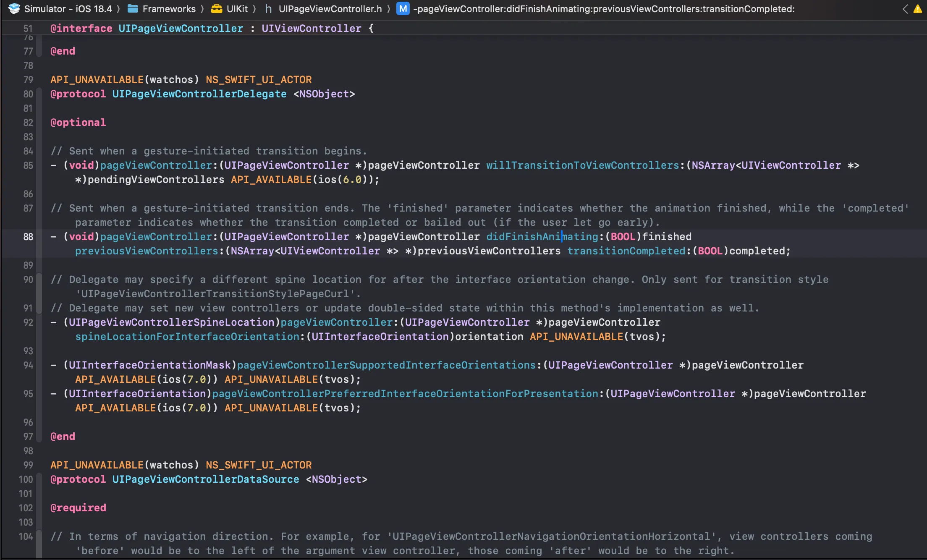Click the '@required' keyword

(78, 508)
